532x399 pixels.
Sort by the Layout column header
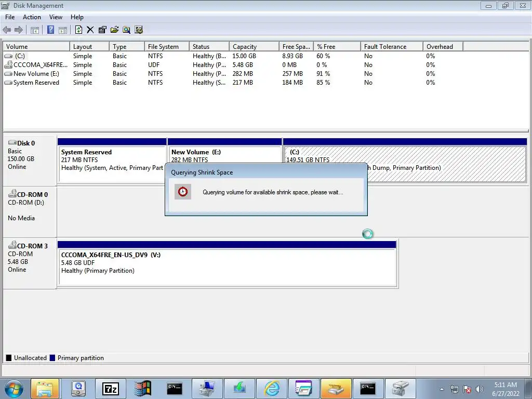pos(89,46)
